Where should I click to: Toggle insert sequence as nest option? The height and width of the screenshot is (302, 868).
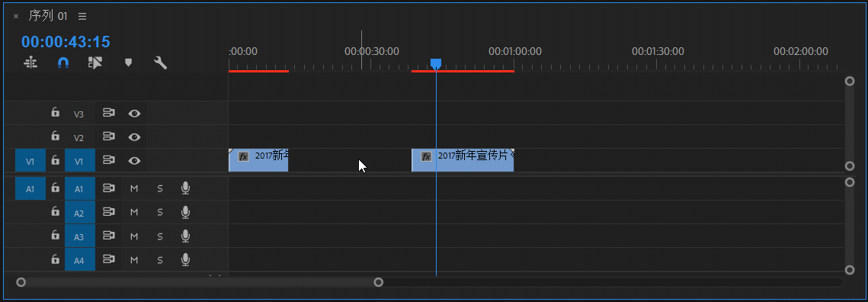(30, 63)
